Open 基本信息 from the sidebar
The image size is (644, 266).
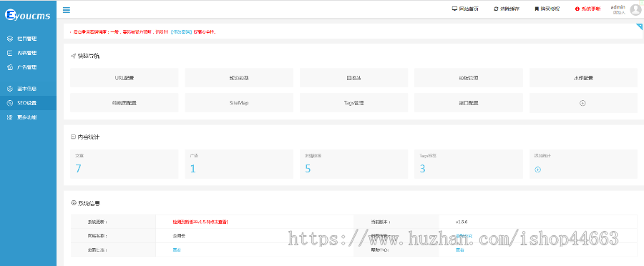click(x=28, y=89)
